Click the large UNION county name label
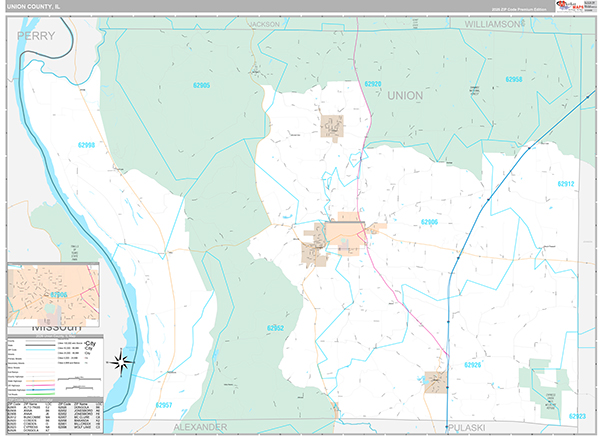 [x=404, y=95]
